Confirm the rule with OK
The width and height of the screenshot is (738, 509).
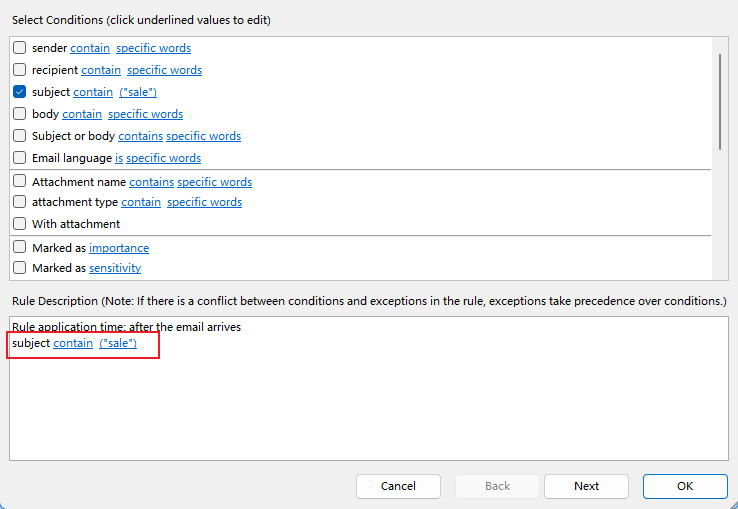685,486
